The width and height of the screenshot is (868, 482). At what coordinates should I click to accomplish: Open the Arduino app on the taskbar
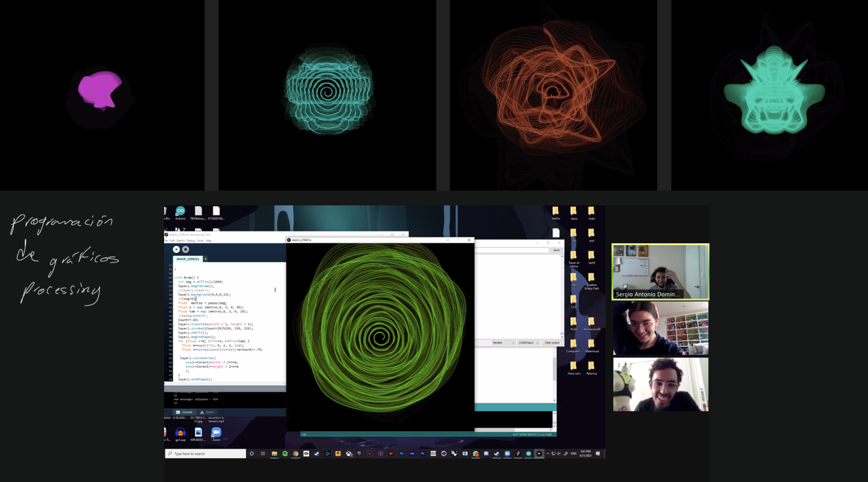[x=528, y=454]
